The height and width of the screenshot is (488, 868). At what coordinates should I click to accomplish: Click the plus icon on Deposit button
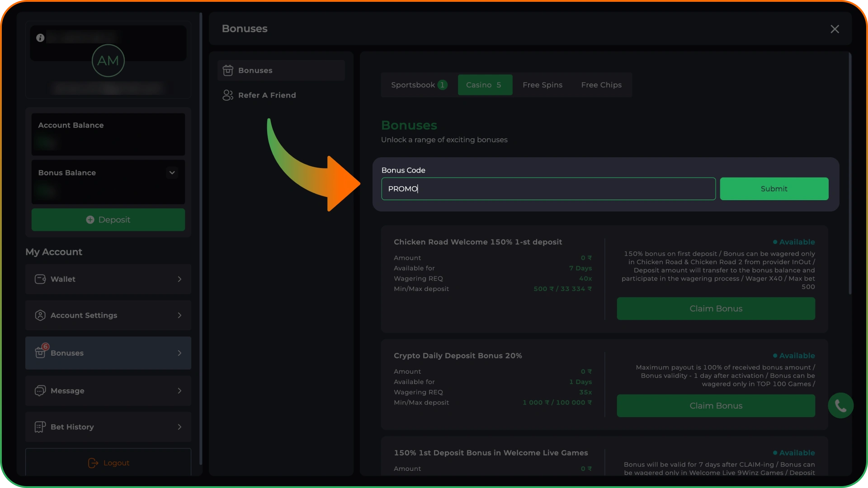pyautogui.click(x=90, y=220)
